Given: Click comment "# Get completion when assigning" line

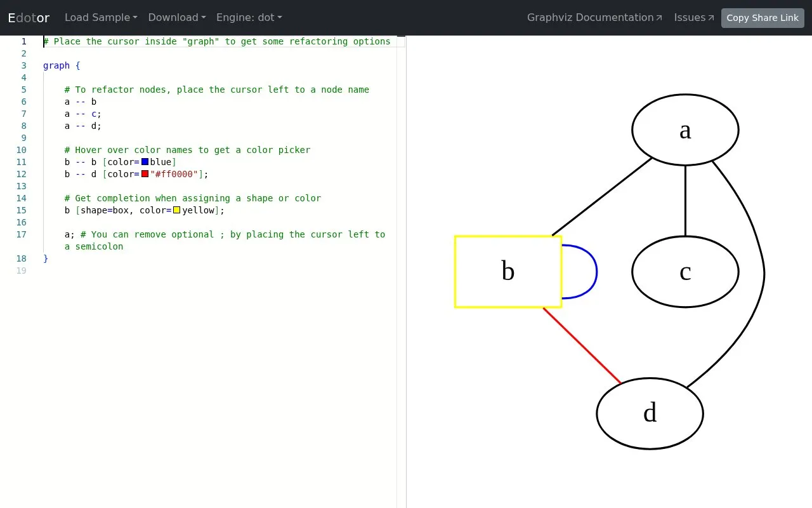Looking at the screenshot, I should 193,198.
